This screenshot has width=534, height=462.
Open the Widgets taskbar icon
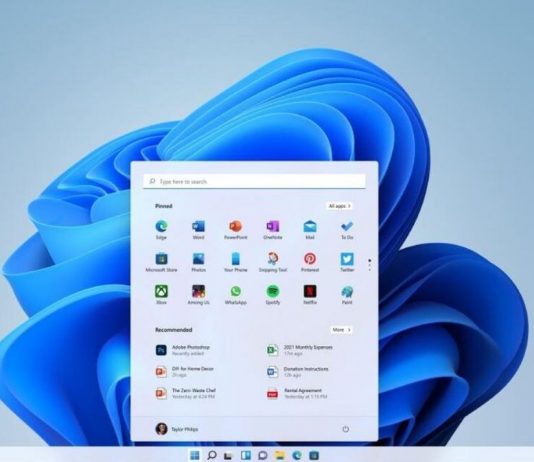(246, 456)
